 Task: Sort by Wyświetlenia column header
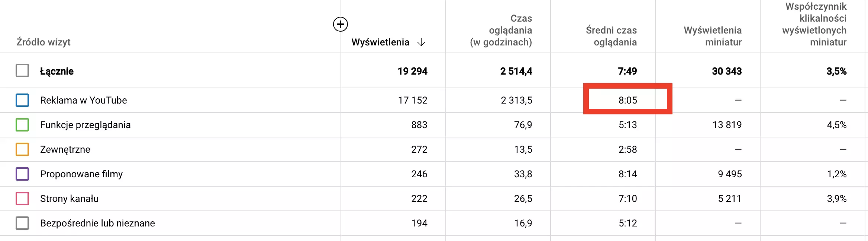380,42
